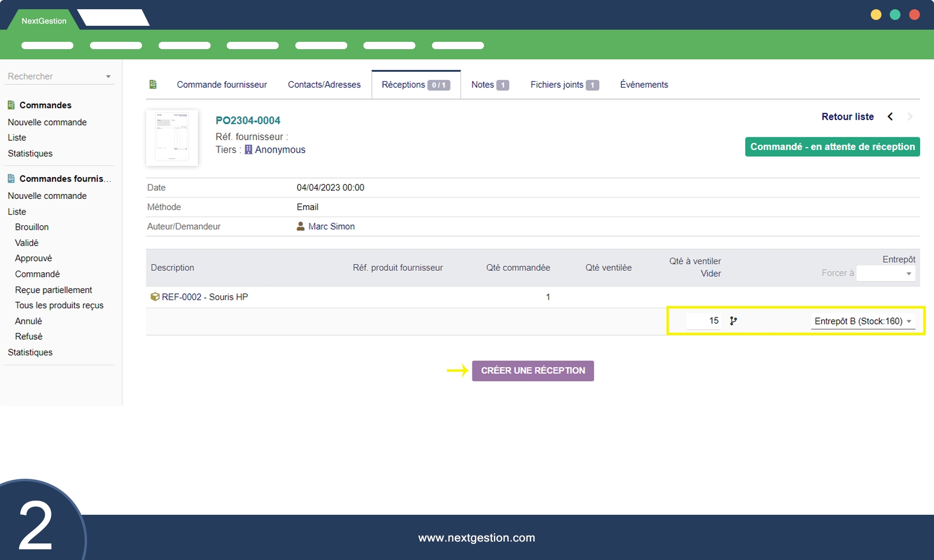
Task: Click the quantity field showing 15
Action: [x=703, y=321]
